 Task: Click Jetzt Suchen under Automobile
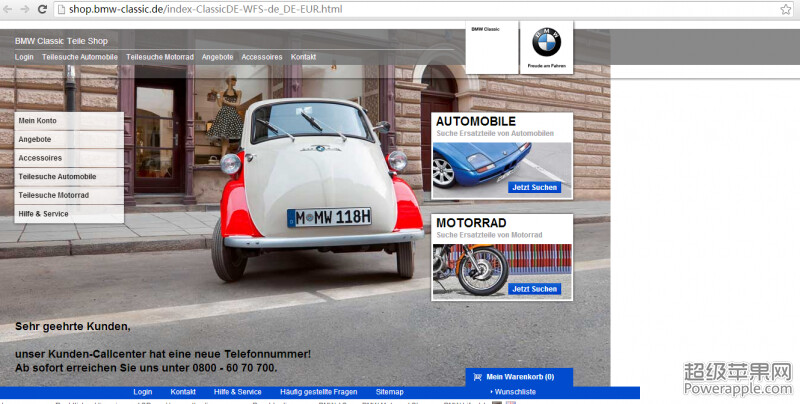click(534, 187)
